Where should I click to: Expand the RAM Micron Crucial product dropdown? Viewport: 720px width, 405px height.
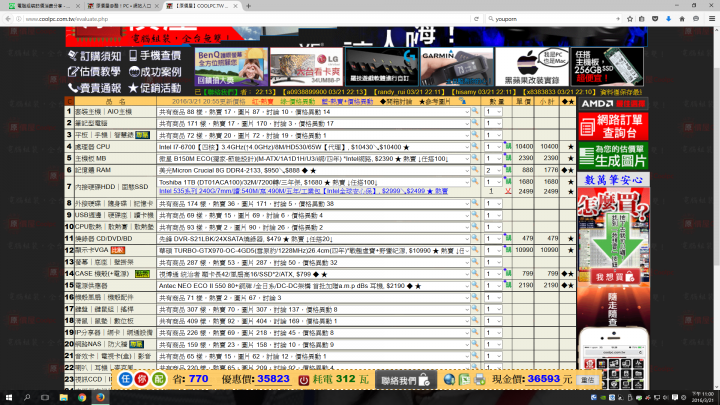pos(314,170)
